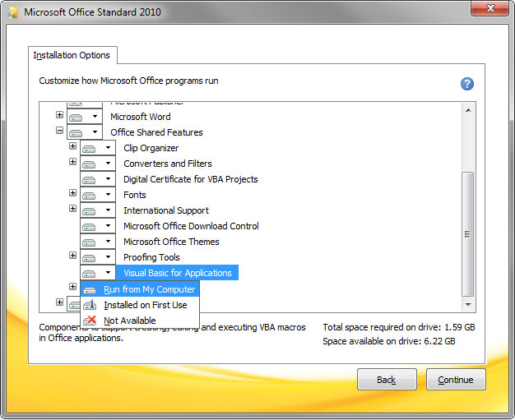Expand the Proofing Tools node
Image resolution: width=515 pixels, height=420 pixels.
tap(72, 256)
